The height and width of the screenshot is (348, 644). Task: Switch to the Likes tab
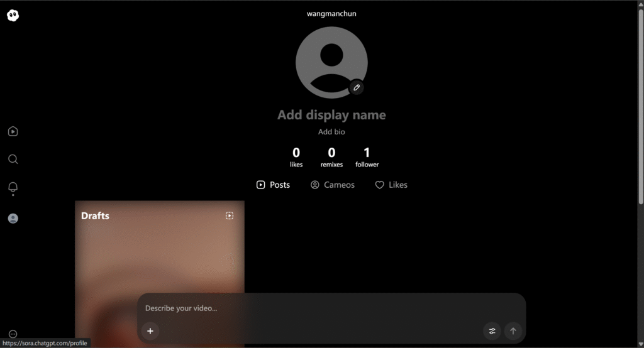click(391, 185)
